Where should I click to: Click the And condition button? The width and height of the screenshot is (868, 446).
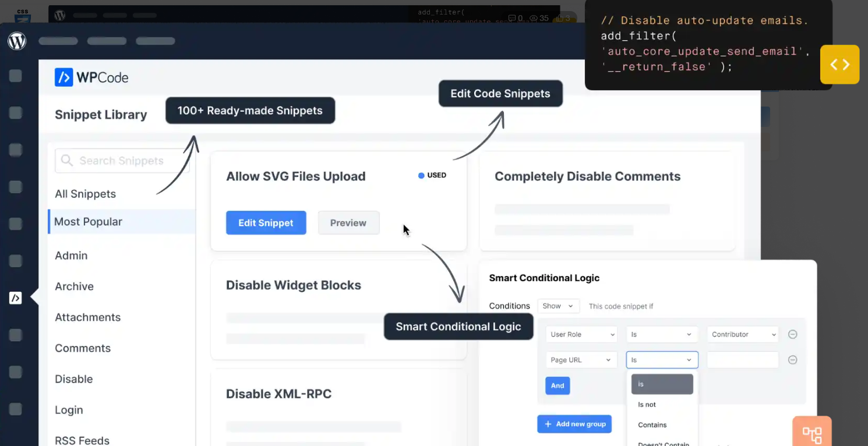point(558,385)
